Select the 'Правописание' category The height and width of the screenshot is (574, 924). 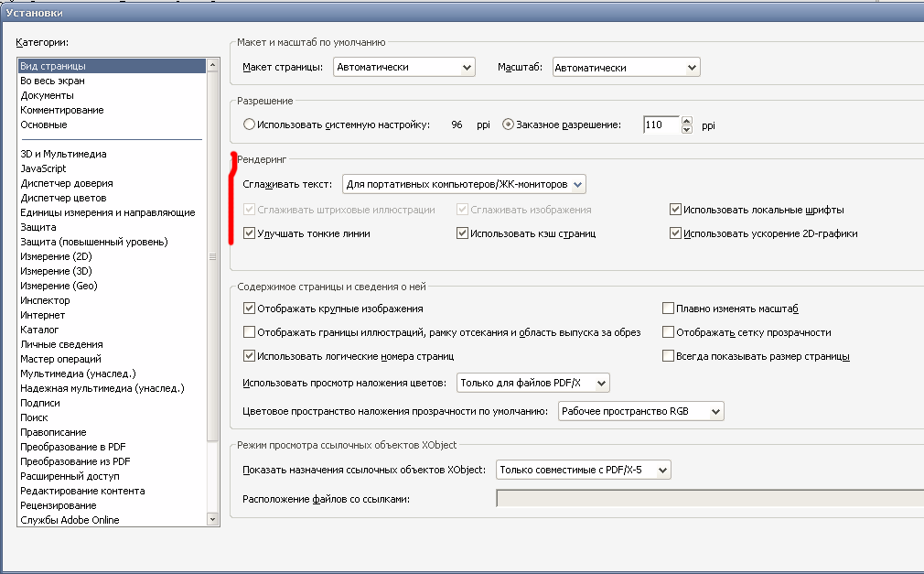click(53, 432)
